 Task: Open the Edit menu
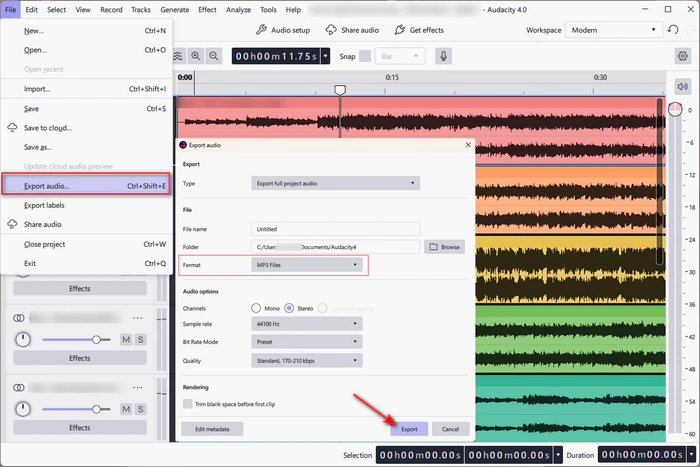(31, 9)
